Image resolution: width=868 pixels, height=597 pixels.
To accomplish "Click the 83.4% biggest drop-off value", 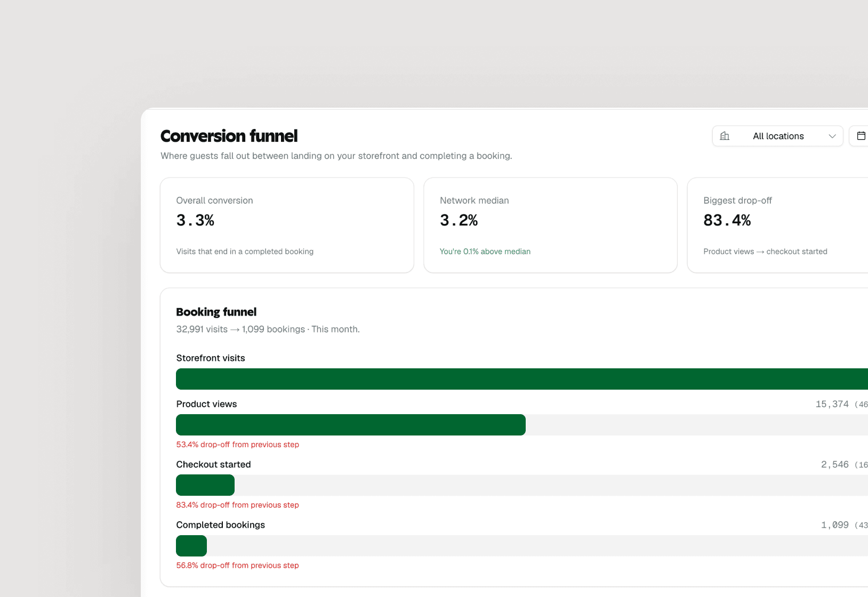I will (x=727, y=220).
